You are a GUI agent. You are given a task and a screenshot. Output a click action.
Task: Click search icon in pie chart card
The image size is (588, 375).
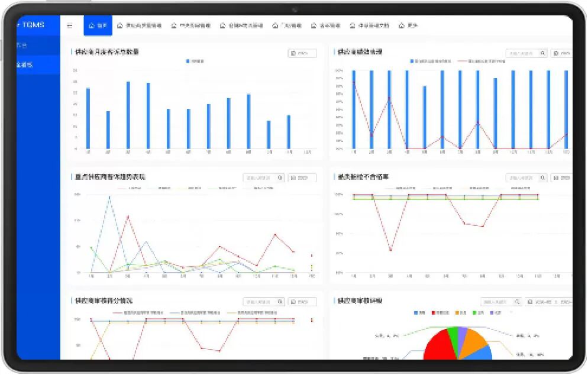517,302
